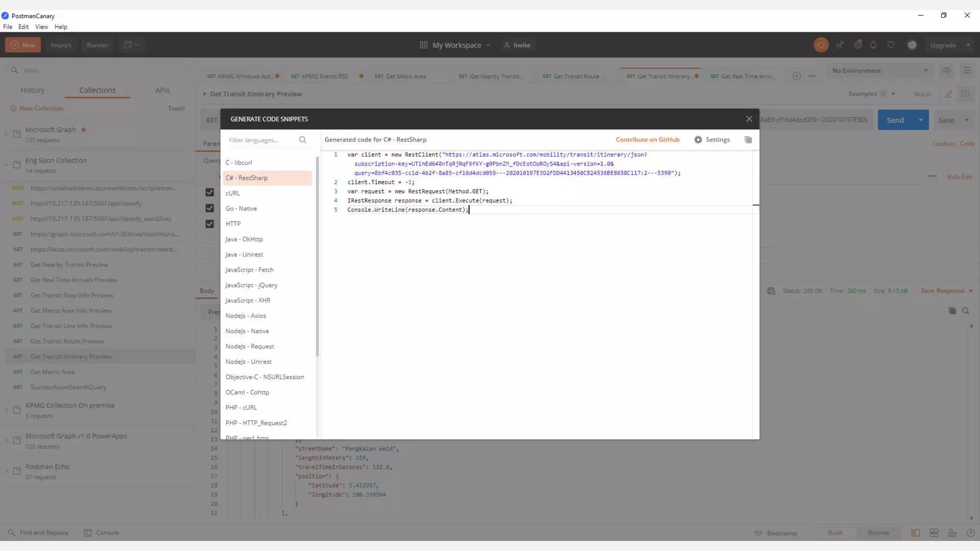Click Contribute on GitHub link
The width and height of the screenshot is (980, 551).
click(x=647, y=140)
